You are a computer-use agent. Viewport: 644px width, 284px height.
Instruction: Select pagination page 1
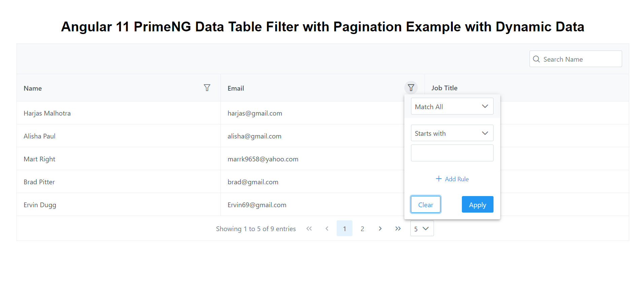(x=344, y=228)
